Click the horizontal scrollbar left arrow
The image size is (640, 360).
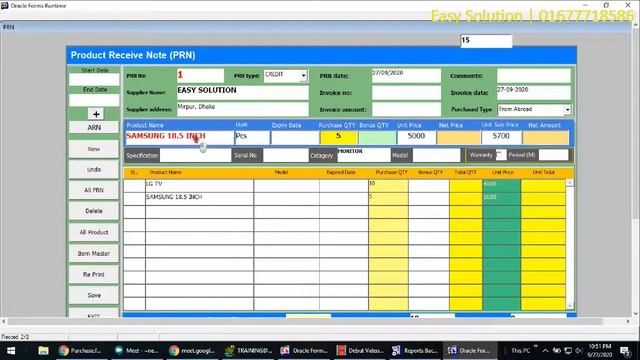pyautogui.click(x=4, y=322)
